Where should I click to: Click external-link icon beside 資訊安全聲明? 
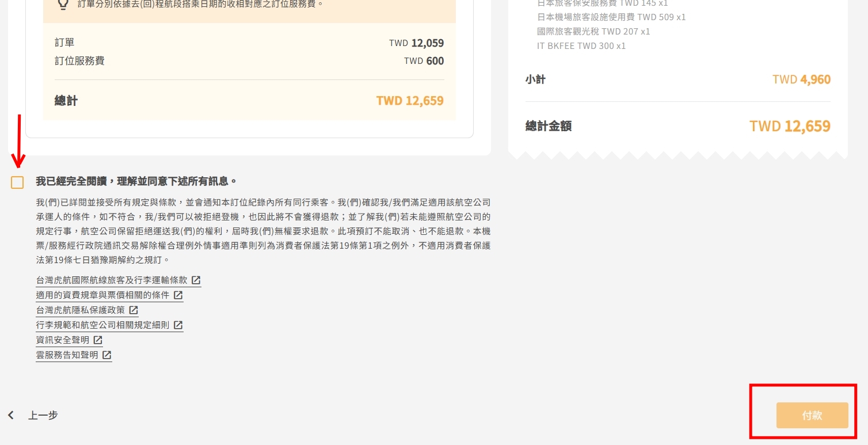98,340
